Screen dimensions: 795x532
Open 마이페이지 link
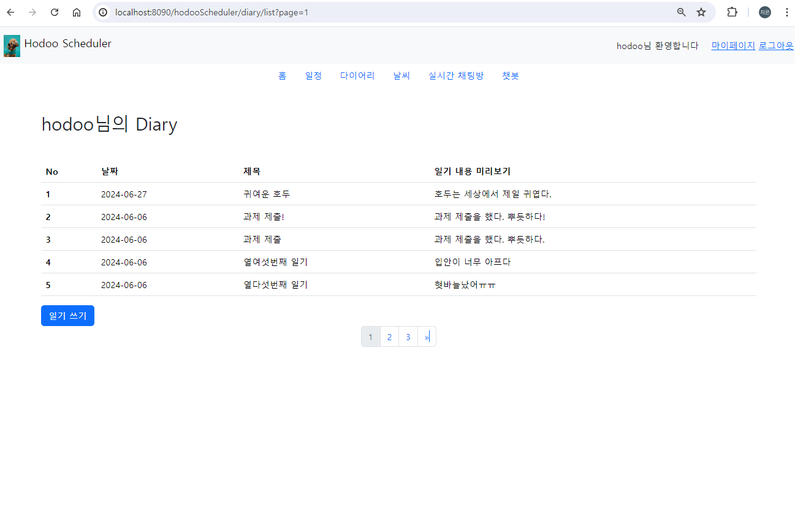coord(733,45)
